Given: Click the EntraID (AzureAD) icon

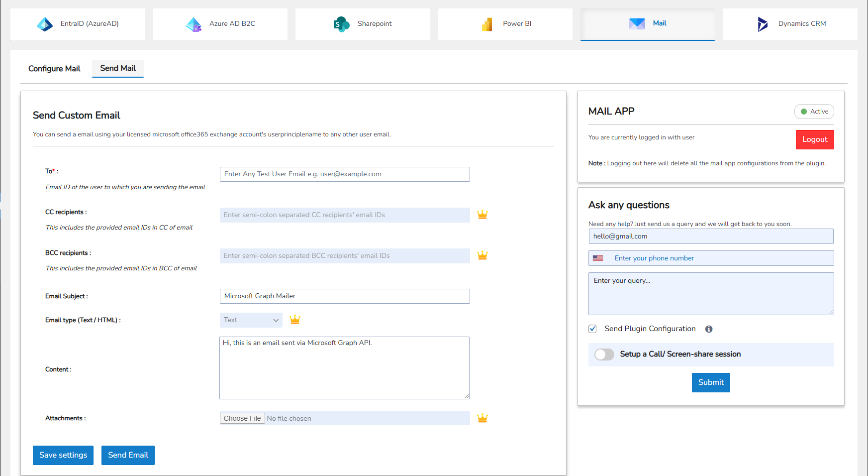Looking at the screenshot, I should coord(45,23).
